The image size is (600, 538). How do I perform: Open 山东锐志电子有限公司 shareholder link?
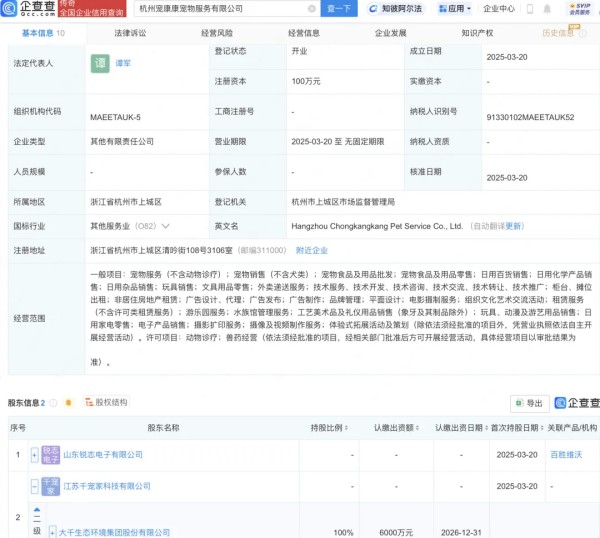click(x=103, y=455)
